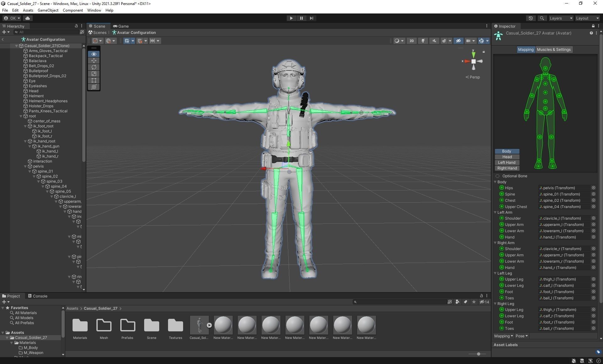
Task: Open Undo History icon next to search
Action: (531, 18)
